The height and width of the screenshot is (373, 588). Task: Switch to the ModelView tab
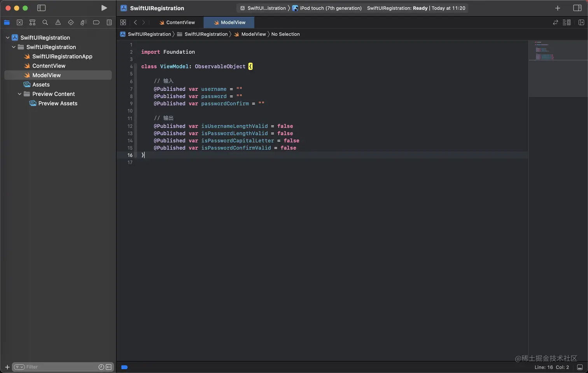tap(229, 23)
